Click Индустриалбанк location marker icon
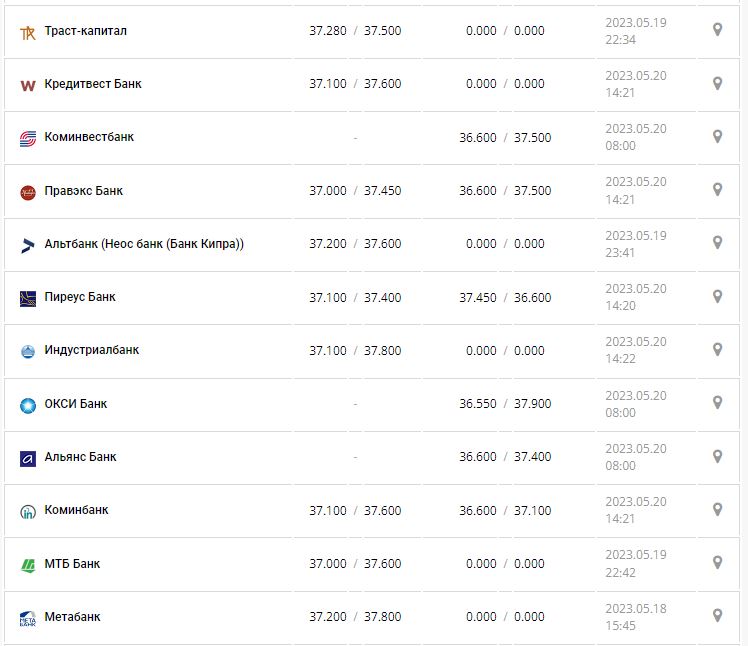The width and height of the screenshot is (748, 646). point(717,349)
